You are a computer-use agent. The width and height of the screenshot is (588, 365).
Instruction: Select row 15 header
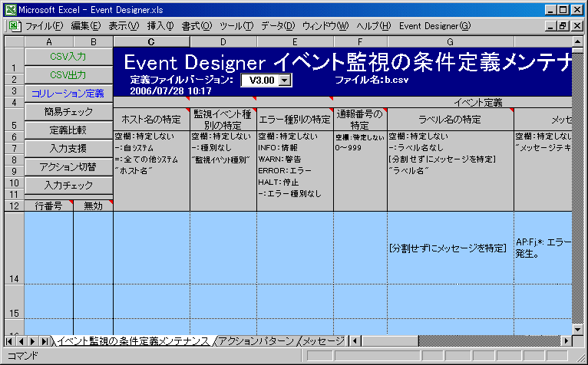(15, 301)
